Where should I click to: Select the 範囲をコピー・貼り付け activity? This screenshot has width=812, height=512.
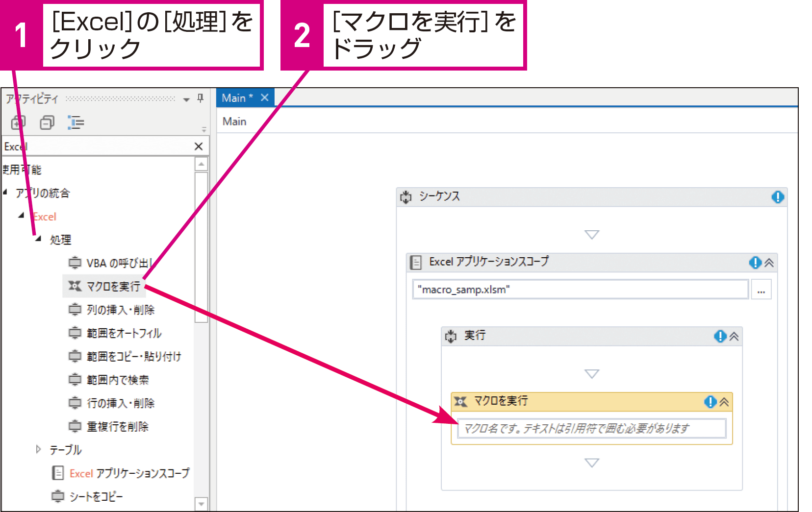point(134,356)
